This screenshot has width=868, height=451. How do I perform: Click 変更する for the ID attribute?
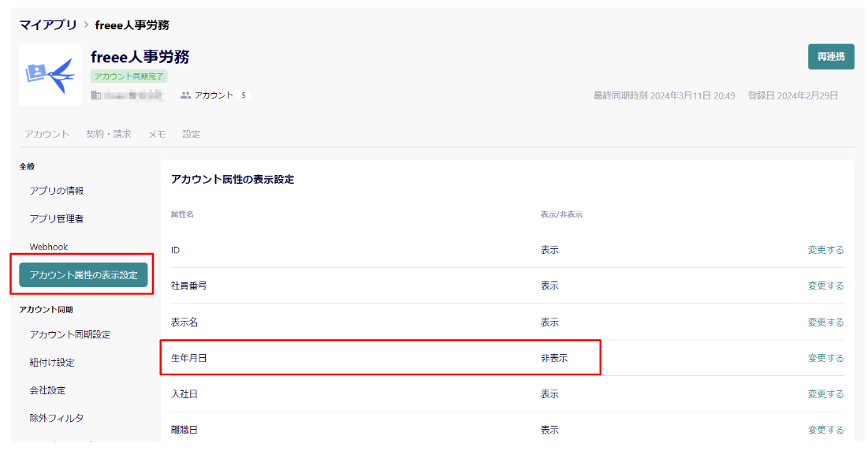825,250
